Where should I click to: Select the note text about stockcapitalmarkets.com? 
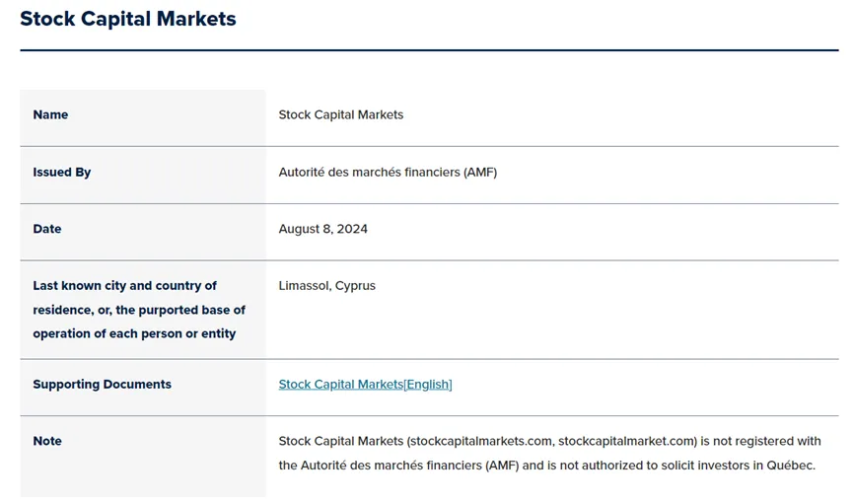[x=549, y=454]
